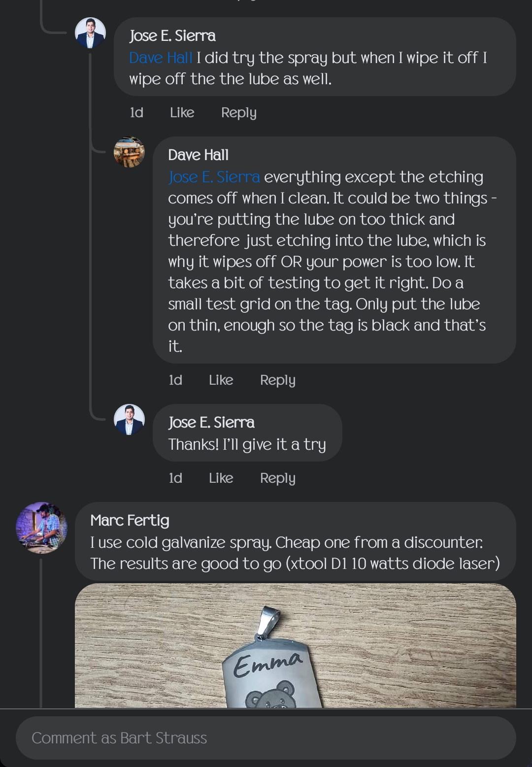
Task: Open Jose E. Sierra's avatar beside Thanks reply
Action: tap(129, 420)
